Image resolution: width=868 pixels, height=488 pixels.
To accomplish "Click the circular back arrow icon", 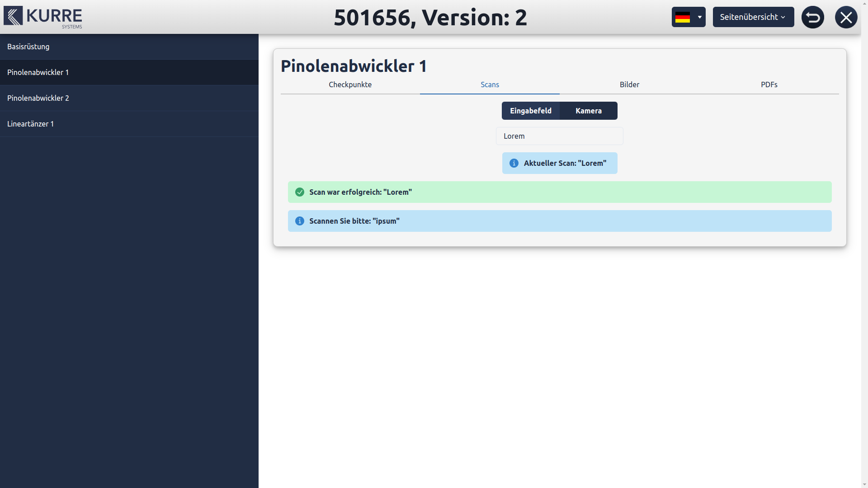I will [812, 17].
